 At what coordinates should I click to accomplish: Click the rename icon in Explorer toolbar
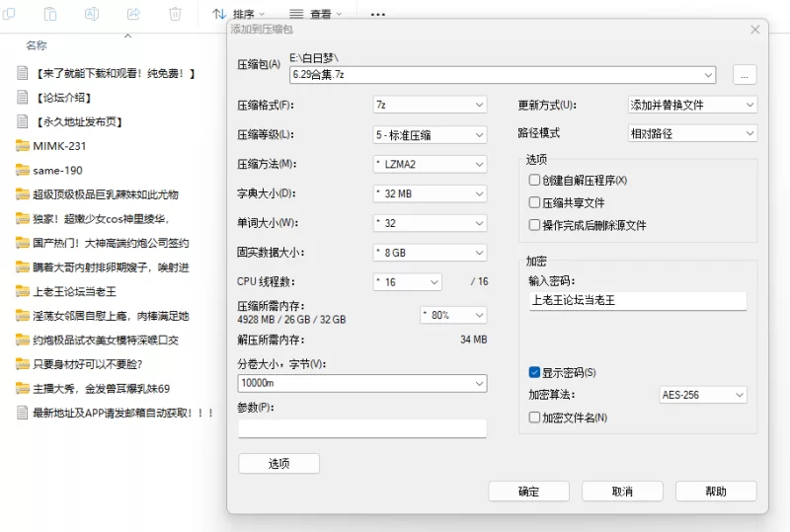tap(92, 14)
